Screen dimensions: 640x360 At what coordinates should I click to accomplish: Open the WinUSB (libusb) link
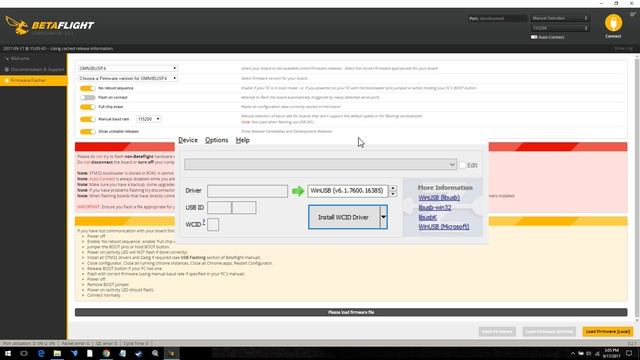pos(439,198)
